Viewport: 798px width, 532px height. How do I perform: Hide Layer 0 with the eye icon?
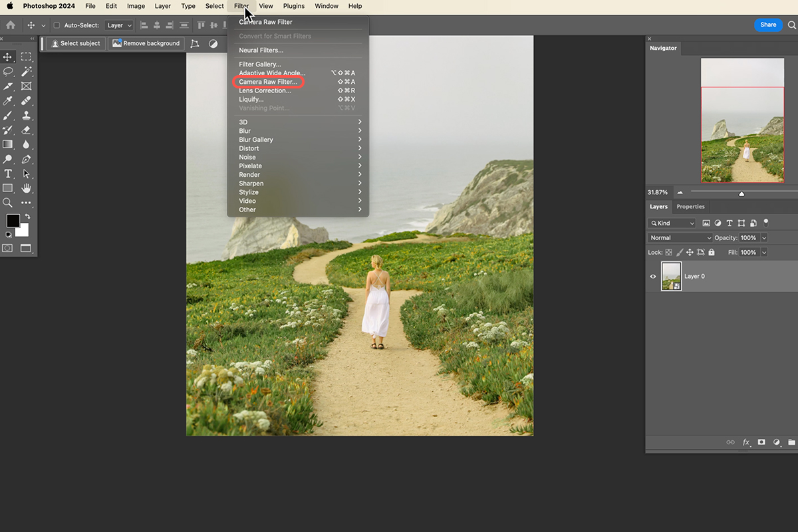[653, 276]
